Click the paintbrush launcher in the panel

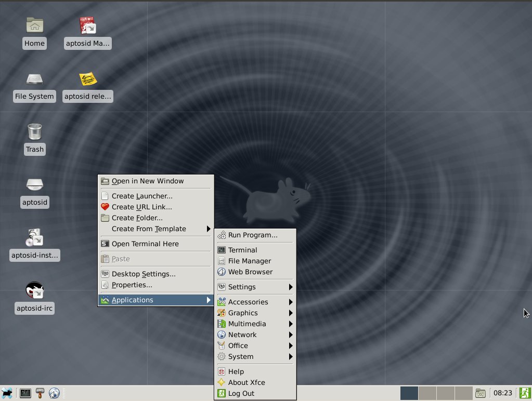coord(40,393)
